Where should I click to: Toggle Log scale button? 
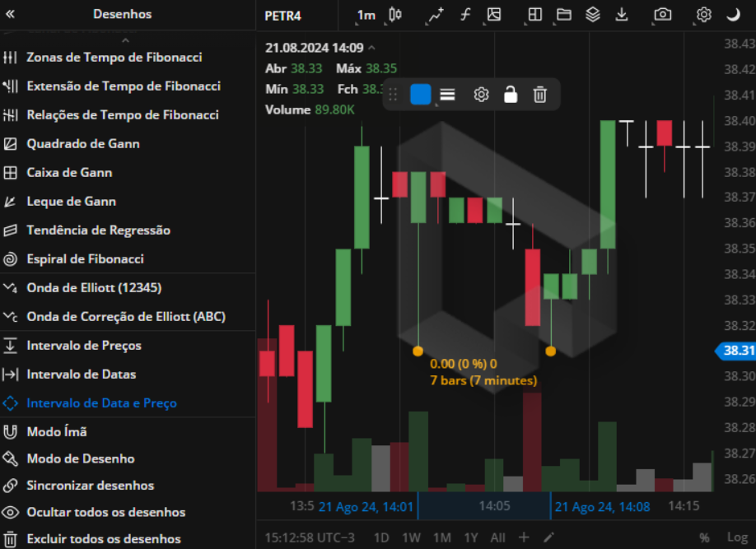pyautogui.click(x=737, y=537)
